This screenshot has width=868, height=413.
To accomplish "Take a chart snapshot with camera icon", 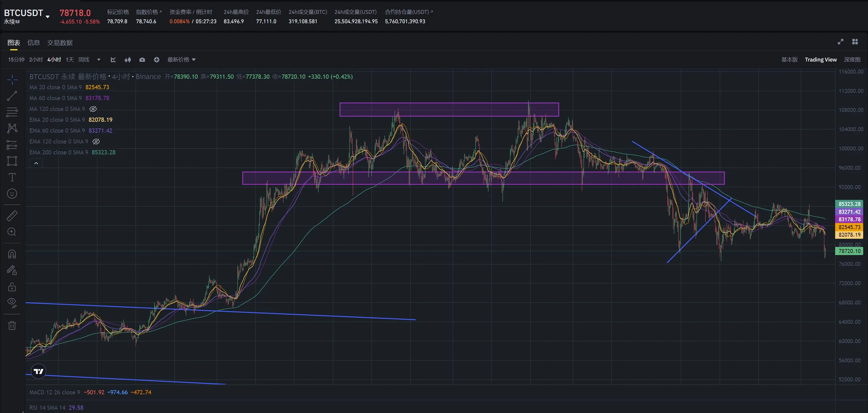I will 142,60.
